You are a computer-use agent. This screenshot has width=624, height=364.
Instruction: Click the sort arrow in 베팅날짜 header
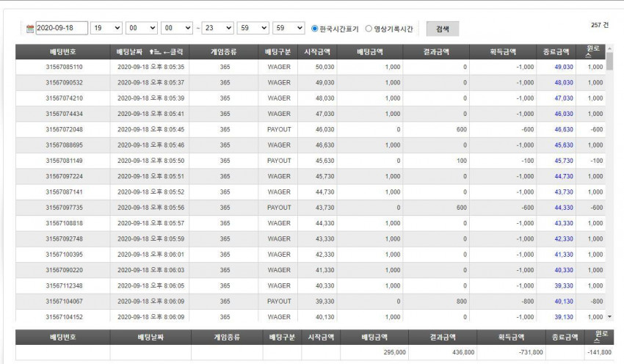pos(154,51)
